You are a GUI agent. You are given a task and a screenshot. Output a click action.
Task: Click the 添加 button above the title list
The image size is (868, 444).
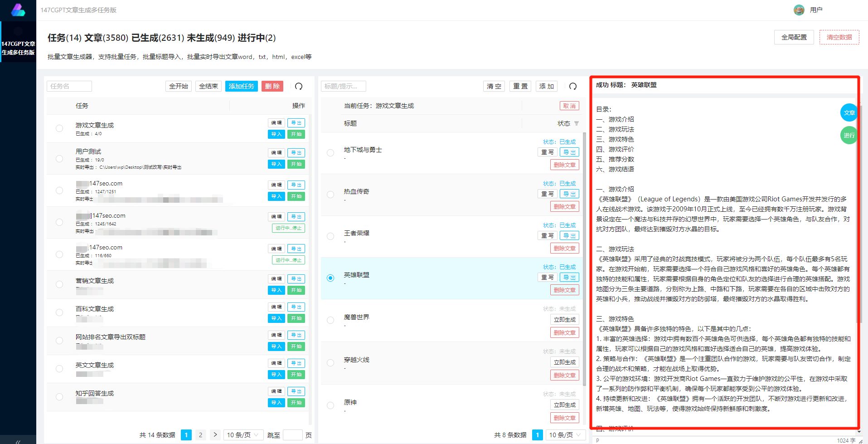point(547,86)
